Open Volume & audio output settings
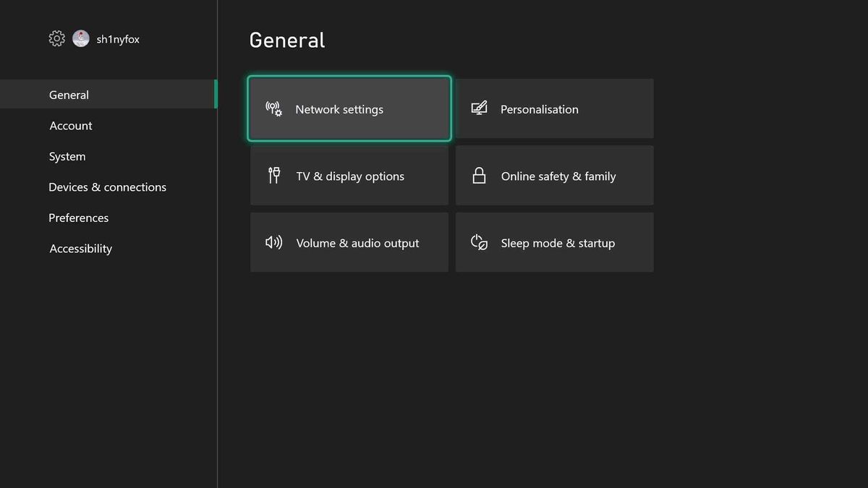The image size is (868, 488). 349,242
